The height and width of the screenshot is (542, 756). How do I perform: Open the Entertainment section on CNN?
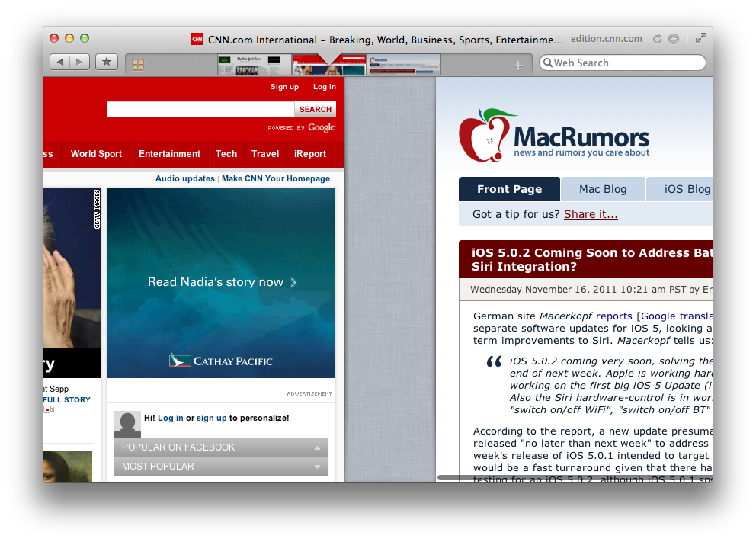[170, 154]
